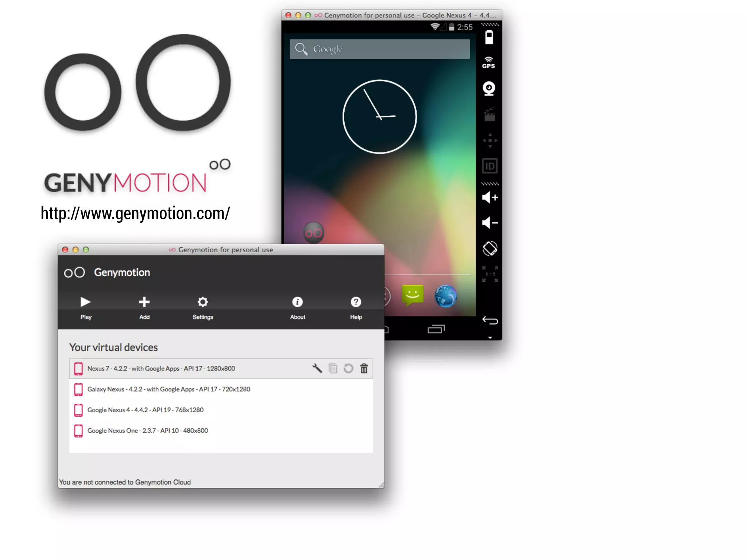Viewport: 747px width, 560px height.
Task: Click the wrench icon for Nexus 7
Action: point(317,369)
